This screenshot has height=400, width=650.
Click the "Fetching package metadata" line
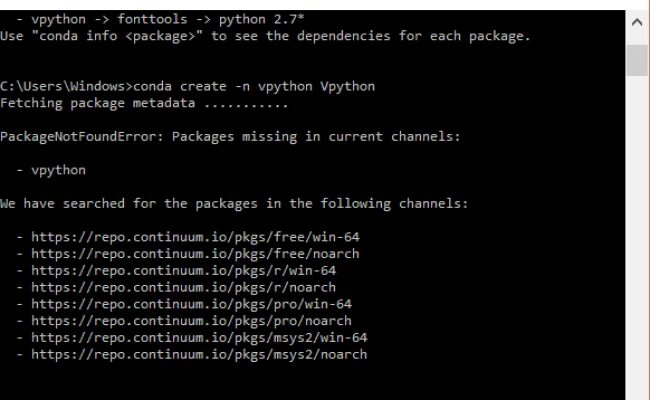coord(144,103)
